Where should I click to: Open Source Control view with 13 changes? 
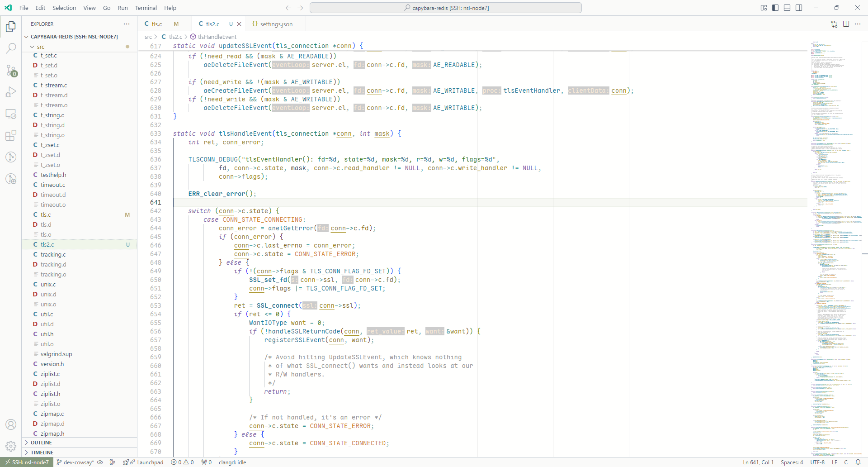pyautogui.click(x=11, y=70)
